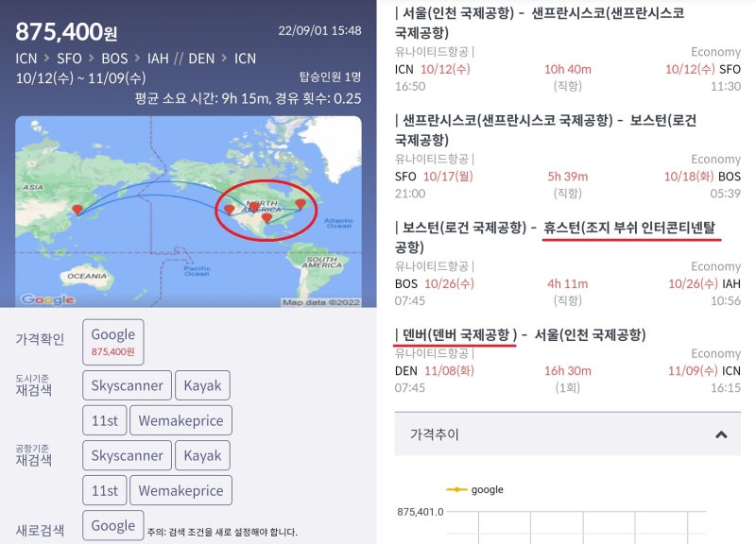This screenshot has width=756, height=544.
Task: Re-search cities with Skyscanner
Action: coord(126,385)
